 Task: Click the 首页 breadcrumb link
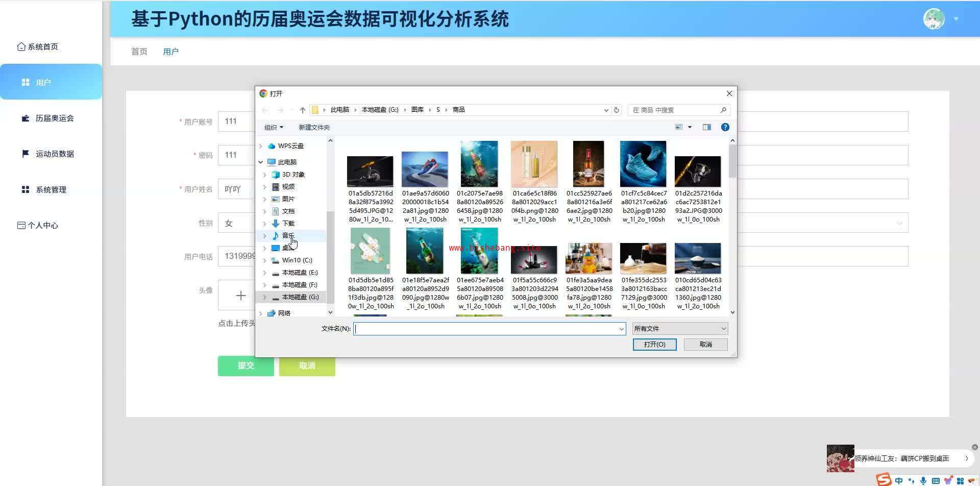coord(139,52)
